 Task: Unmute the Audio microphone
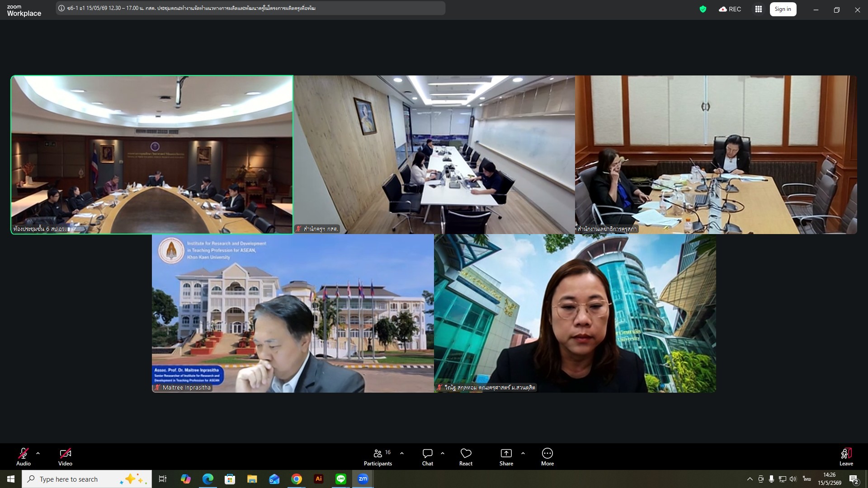pos(24,456)
